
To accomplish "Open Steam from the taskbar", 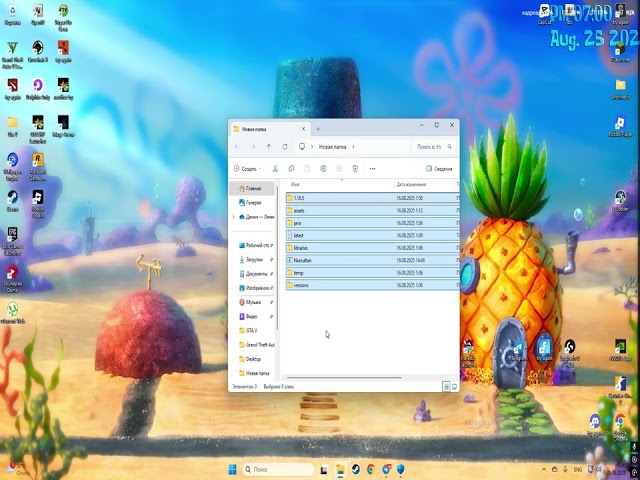I will tap(356, 469).
